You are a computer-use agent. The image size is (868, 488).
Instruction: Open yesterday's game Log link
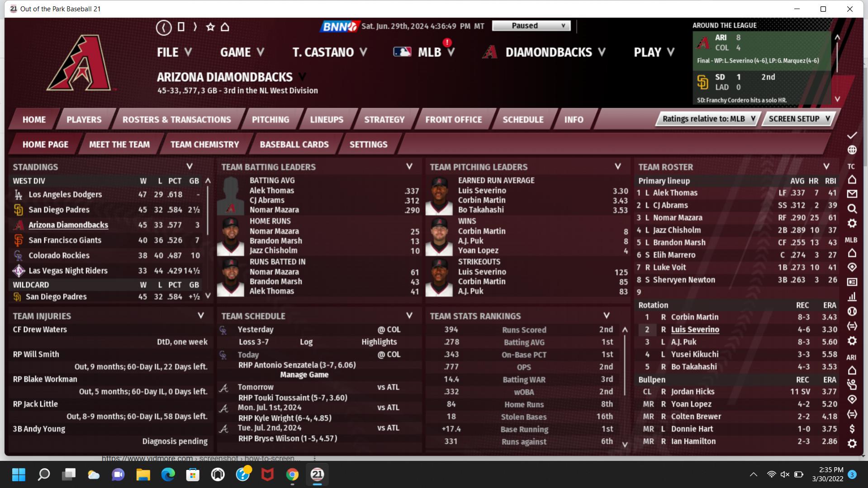[x=306, y=342]
